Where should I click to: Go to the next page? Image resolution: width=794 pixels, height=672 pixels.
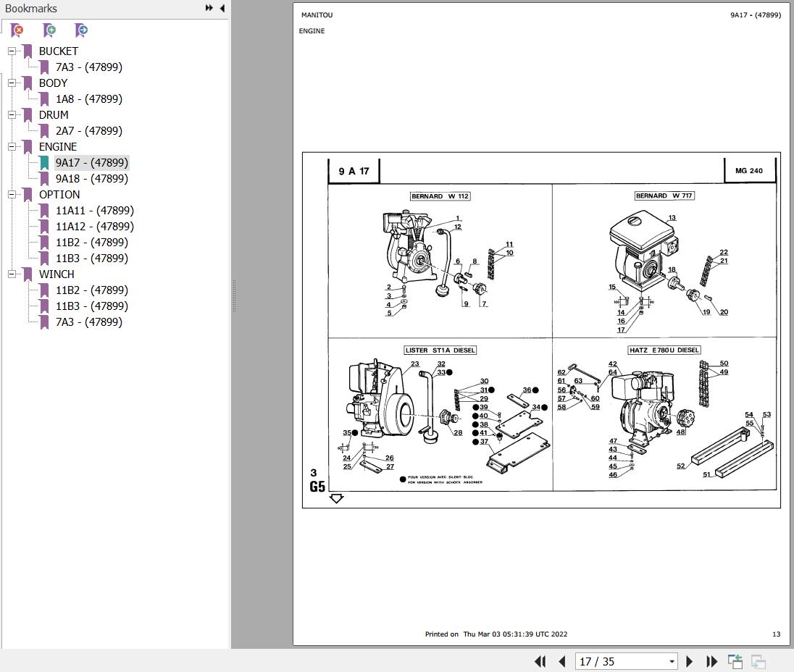pos(689,661)
